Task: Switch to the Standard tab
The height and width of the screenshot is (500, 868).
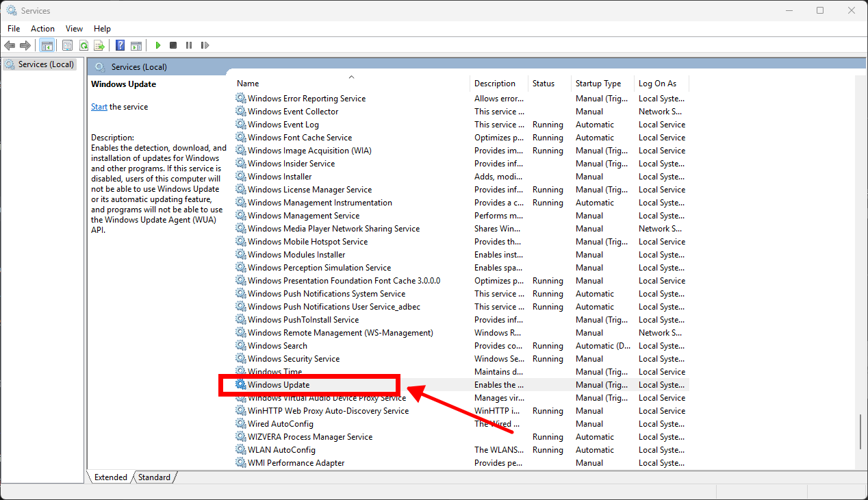Action: (154, 477)
